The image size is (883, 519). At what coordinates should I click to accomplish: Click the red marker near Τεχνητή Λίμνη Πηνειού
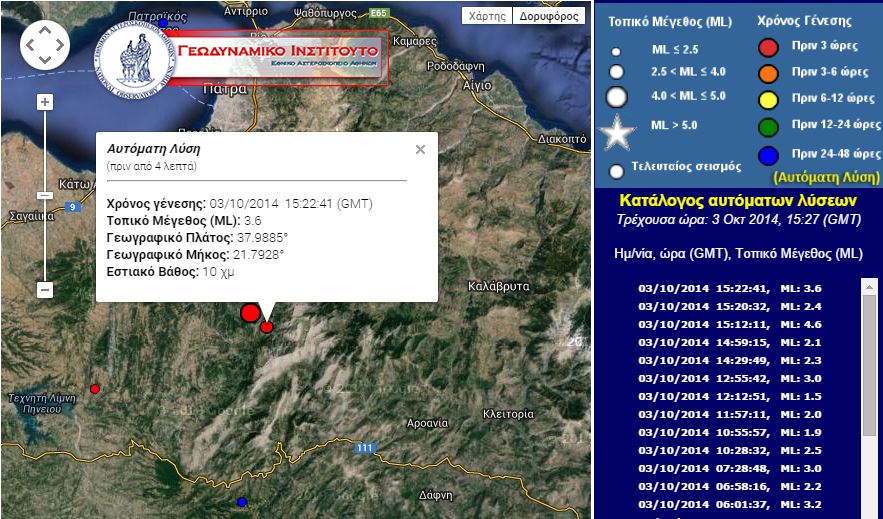95,388
